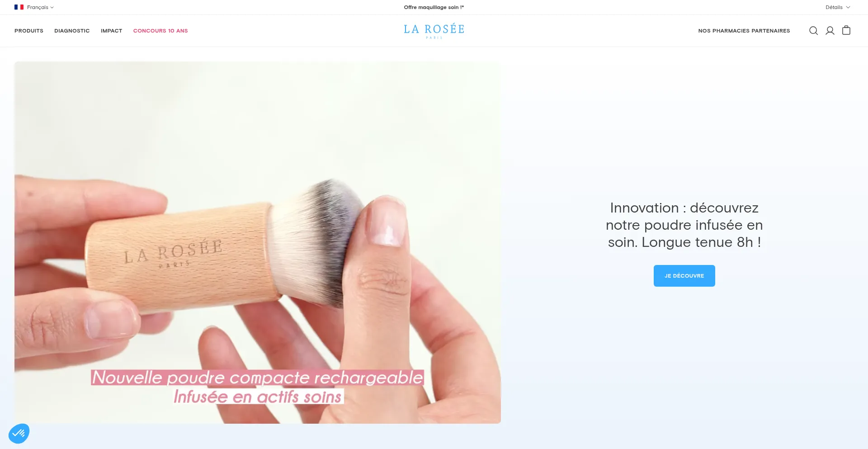Click the JE DÉCOUVRE button
The height and width of the screenshot is (449, 868).
684,276
